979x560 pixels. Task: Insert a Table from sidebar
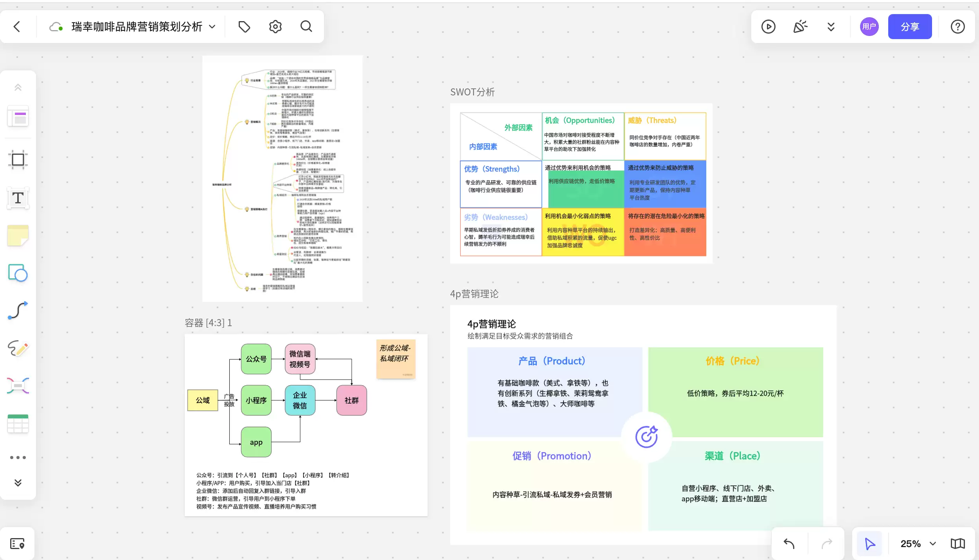pyautogui.click(x=18, y=424)
